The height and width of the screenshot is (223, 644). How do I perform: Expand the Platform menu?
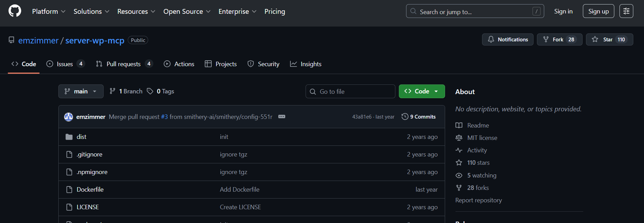tap(49, 11)
